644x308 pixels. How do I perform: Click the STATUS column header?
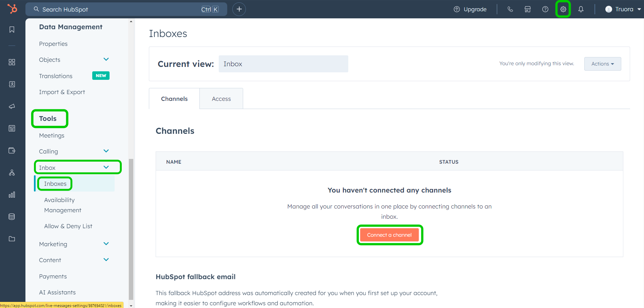pos(449,162)
